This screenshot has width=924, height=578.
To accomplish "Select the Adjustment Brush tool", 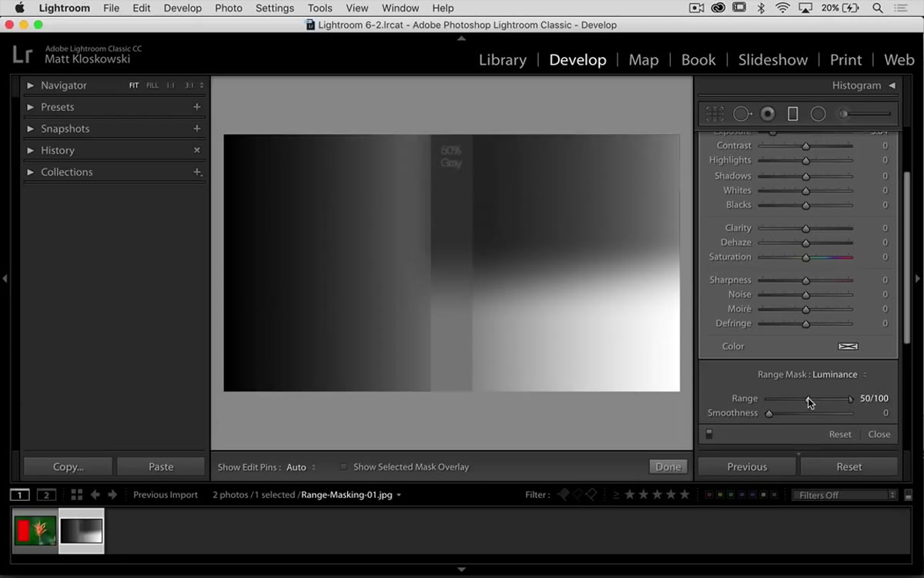I will tap(865, 114).
